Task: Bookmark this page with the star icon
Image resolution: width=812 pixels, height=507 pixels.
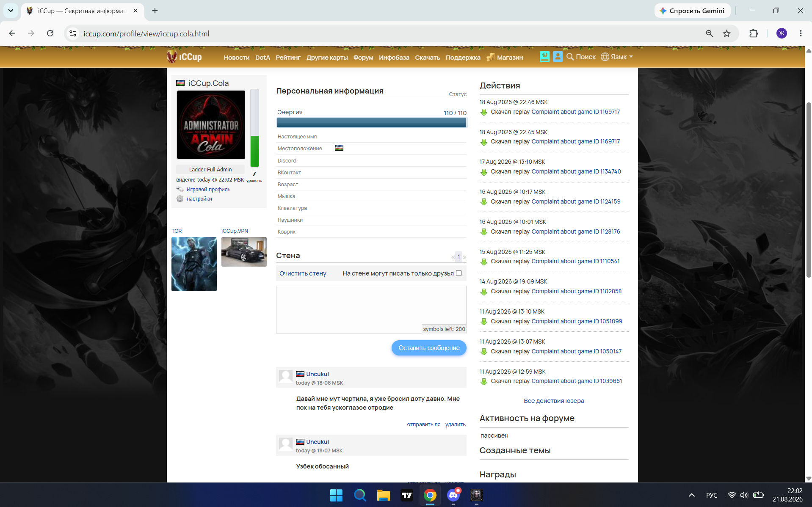Action: (727, 33)
